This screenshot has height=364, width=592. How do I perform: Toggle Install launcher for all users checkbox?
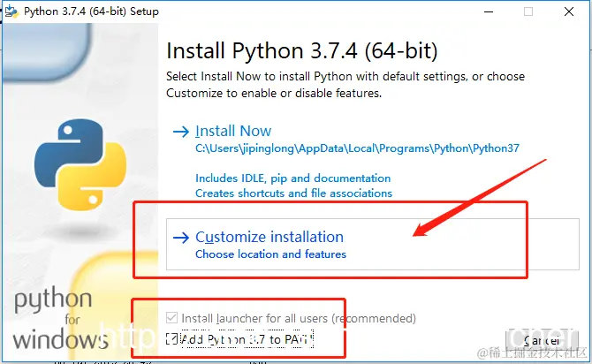171,318
